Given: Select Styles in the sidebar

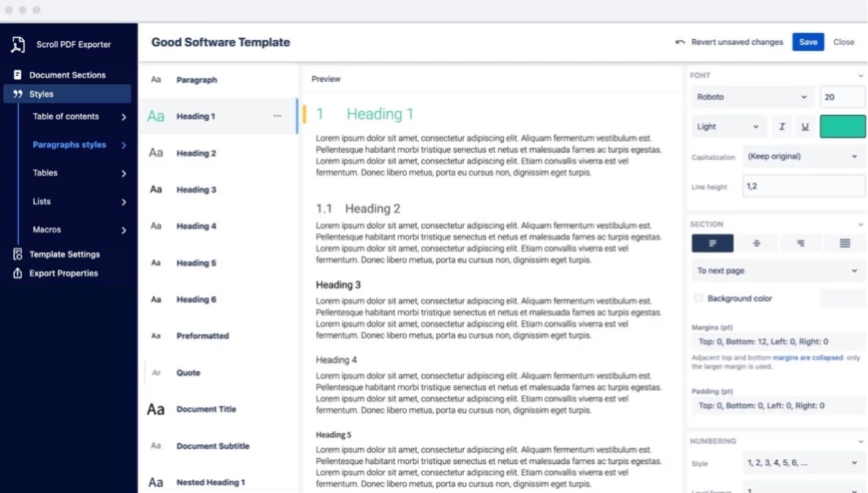Looking at the screenshot, I should [x=68, y=94].
